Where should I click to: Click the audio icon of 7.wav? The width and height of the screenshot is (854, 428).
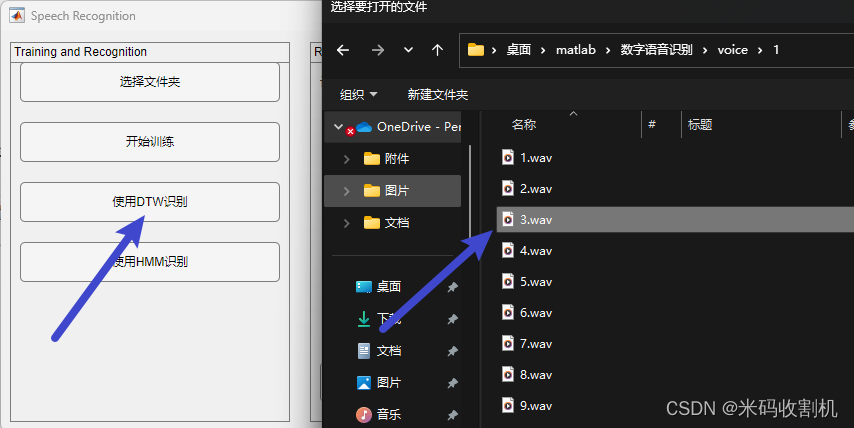click(508, 344)
